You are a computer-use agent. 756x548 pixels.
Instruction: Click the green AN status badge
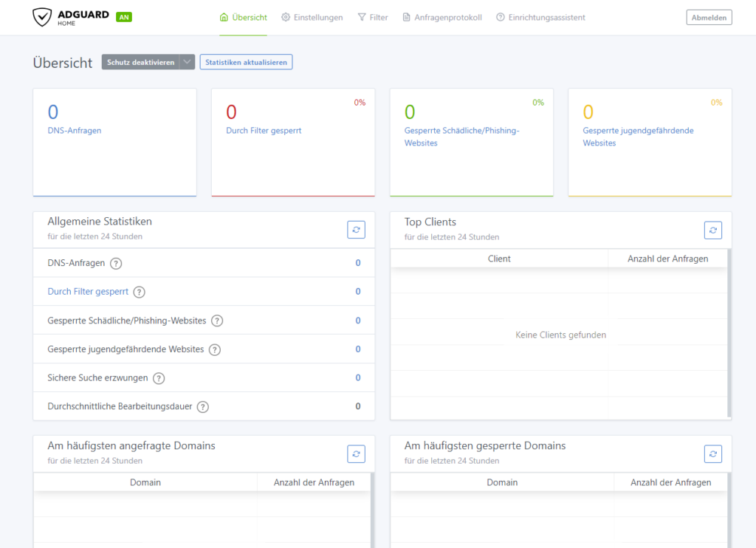[124, 18]
